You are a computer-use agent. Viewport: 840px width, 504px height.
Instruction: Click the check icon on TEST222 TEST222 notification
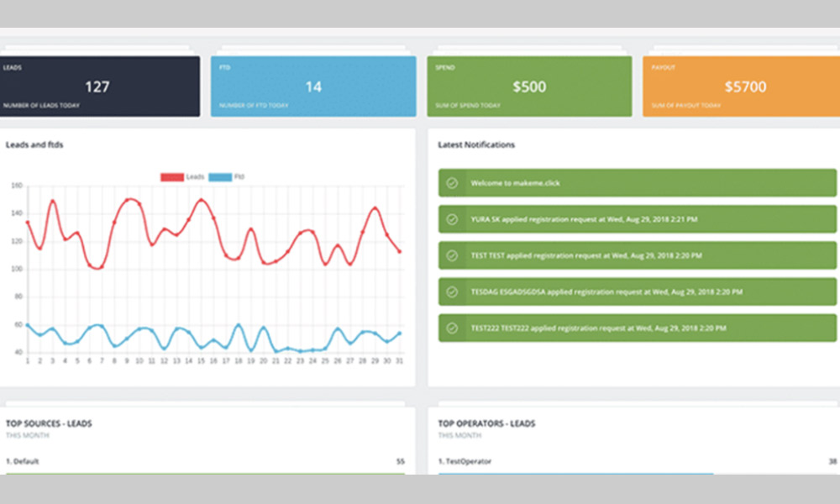click(452, 328)
